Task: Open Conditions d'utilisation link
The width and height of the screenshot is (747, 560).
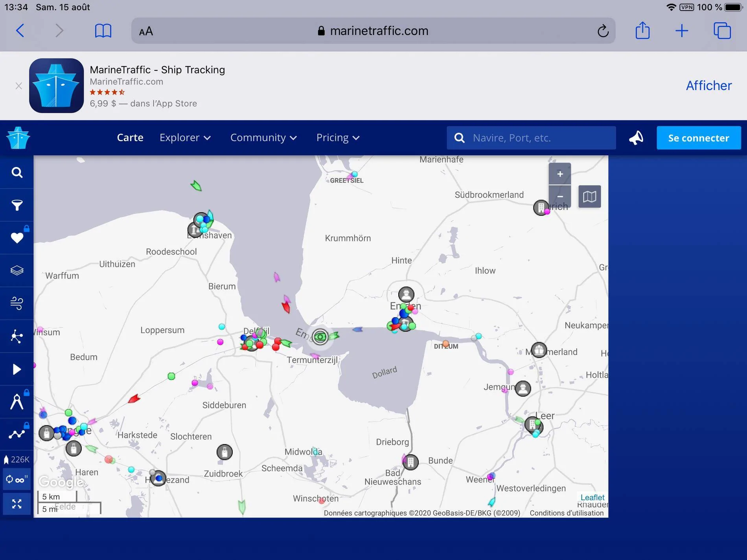Action: point(567,513)
